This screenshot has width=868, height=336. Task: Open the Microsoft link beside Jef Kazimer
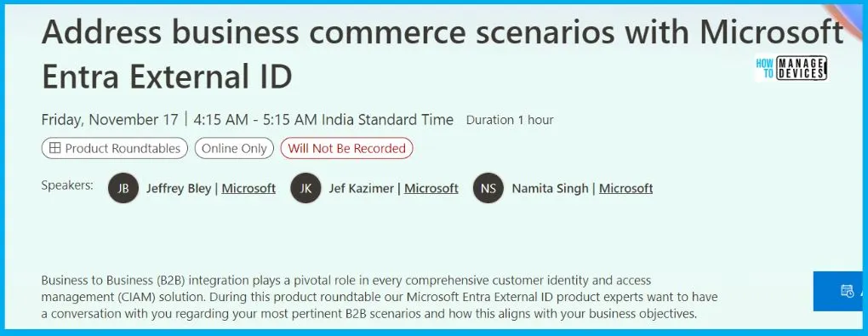click(x=431, y=188)
